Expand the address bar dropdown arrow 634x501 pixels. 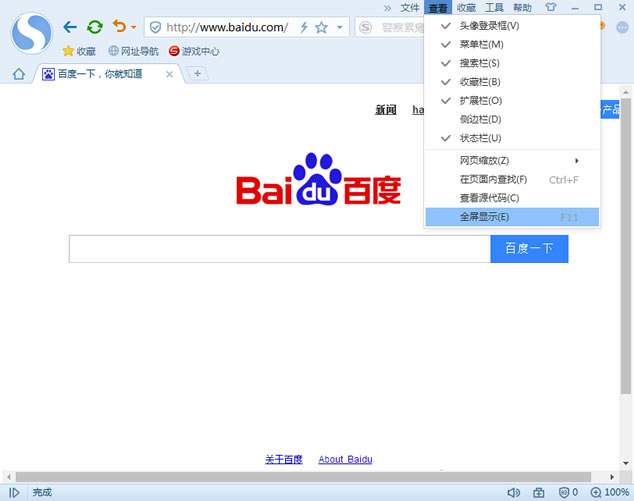click(340, 27)
